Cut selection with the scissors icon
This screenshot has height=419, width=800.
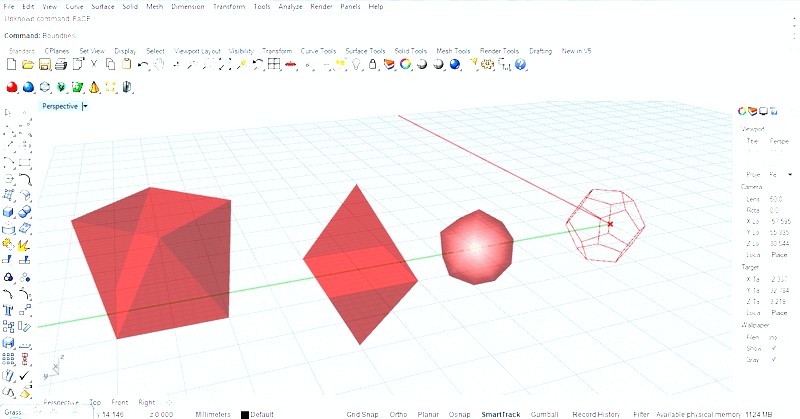click(x=94, y=64)
